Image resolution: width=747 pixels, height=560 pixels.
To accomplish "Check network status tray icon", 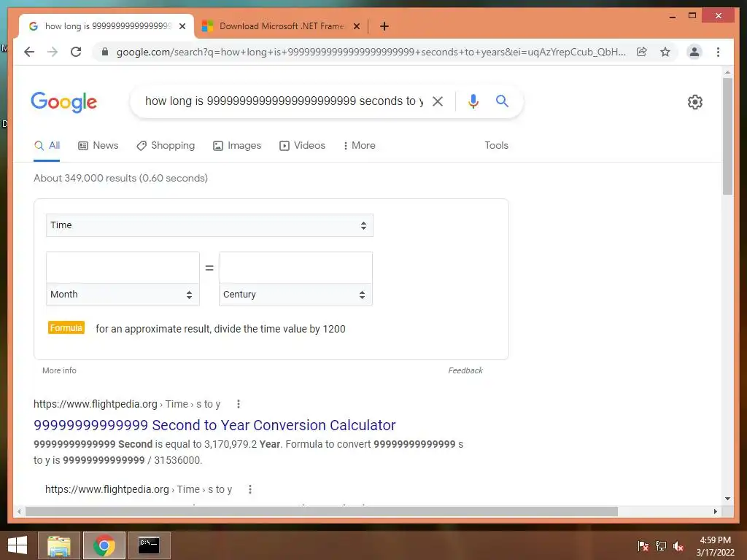I will (x=661, y=546).
